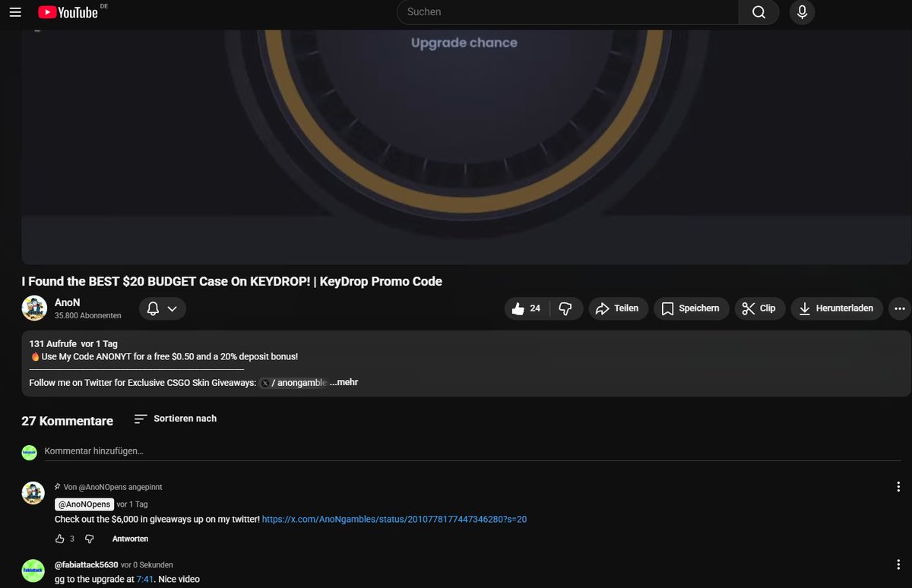Save the video with Speichern
Image resolution: width=912 pixels, height=588 pixels.
[x=691, y=308]
